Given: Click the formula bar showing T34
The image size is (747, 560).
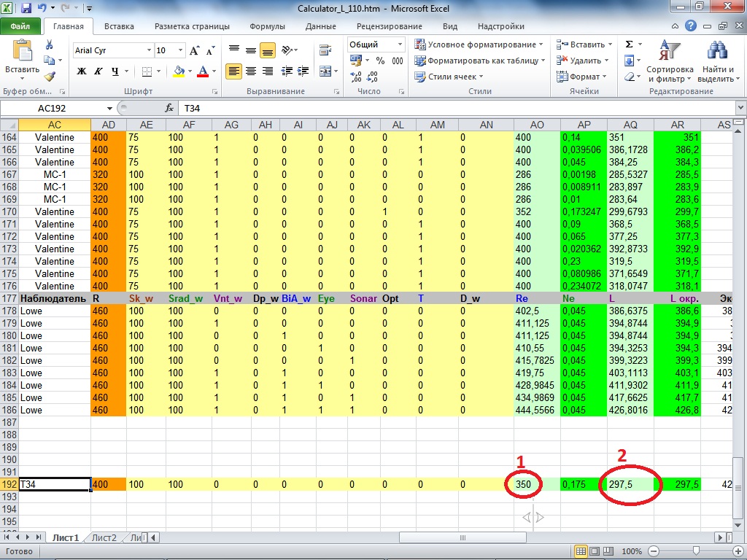Looking at the screenshot, I should [x=457, y=109].
